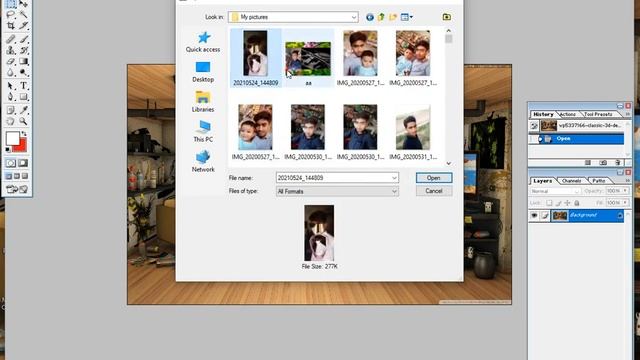Open Desktop in dialog sidebar
The image size is (640, 360).
coord(203,72)
